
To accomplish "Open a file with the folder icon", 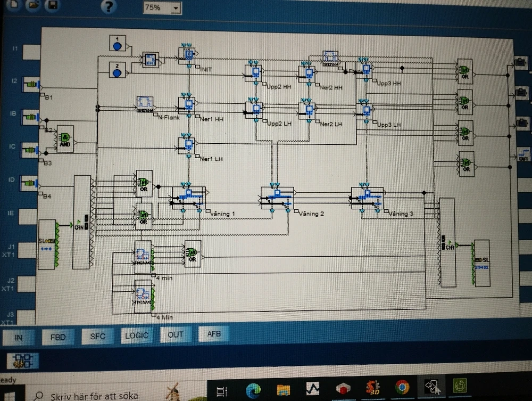I will (33, 5).
